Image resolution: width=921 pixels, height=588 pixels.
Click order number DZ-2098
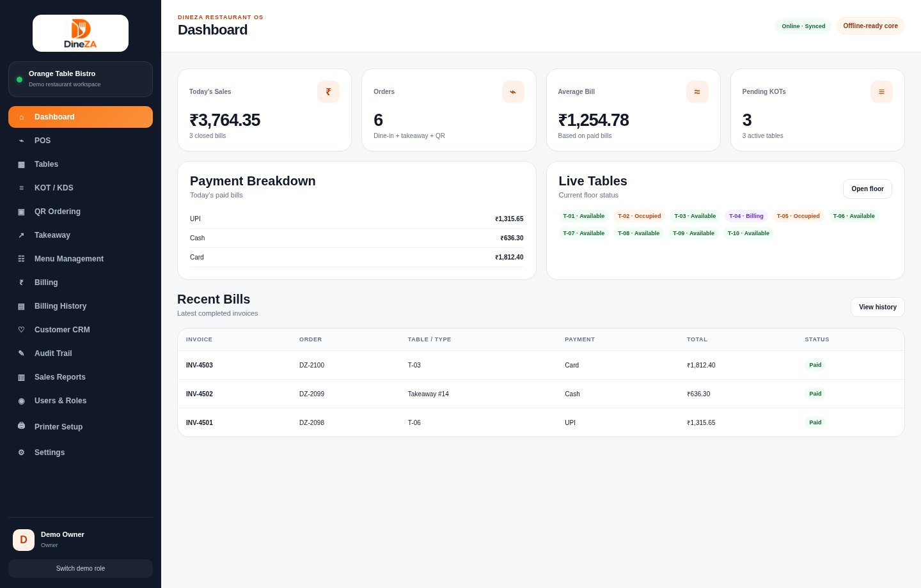click(311, 423)
